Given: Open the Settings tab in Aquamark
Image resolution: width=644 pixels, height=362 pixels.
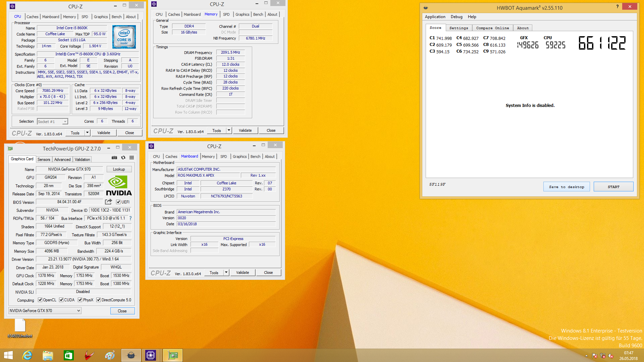Looking at the screenshot, I should click(x=459, y=28).
